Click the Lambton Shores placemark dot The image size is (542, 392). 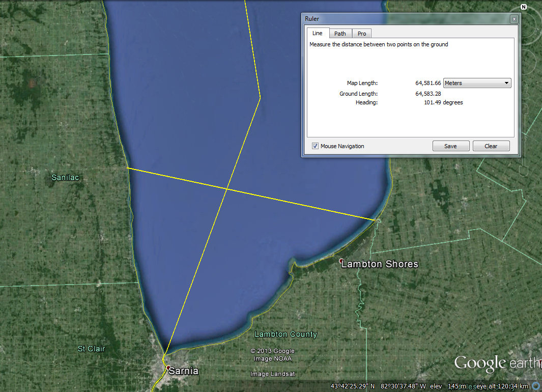coord(341,261)
